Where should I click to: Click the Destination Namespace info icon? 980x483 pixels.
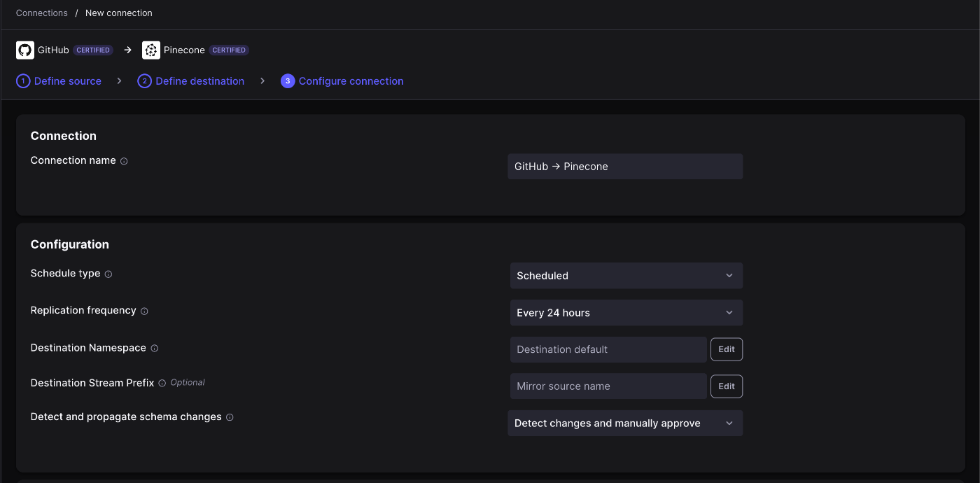pos(155,349)
